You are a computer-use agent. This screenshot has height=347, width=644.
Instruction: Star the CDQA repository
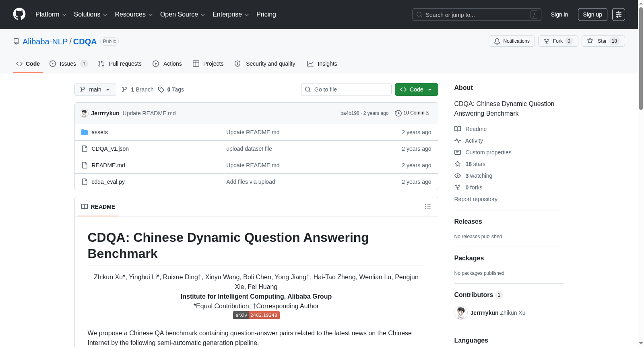603,41
